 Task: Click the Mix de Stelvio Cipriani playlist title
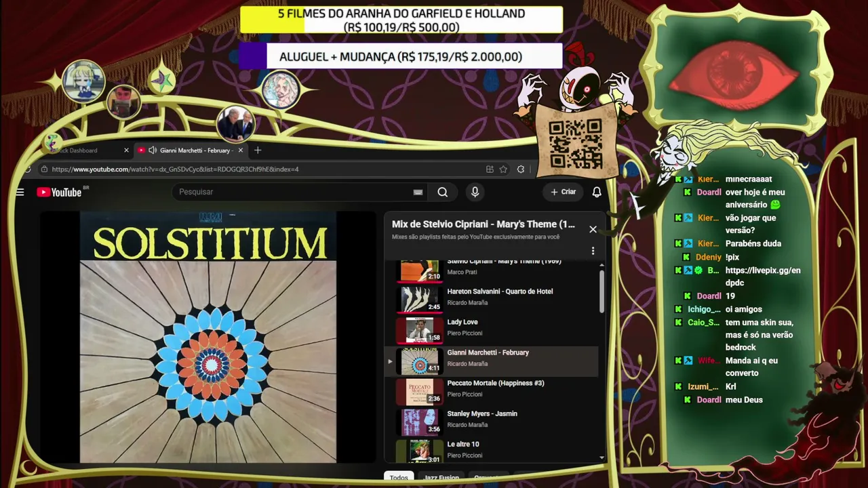[x=483, y=224]
